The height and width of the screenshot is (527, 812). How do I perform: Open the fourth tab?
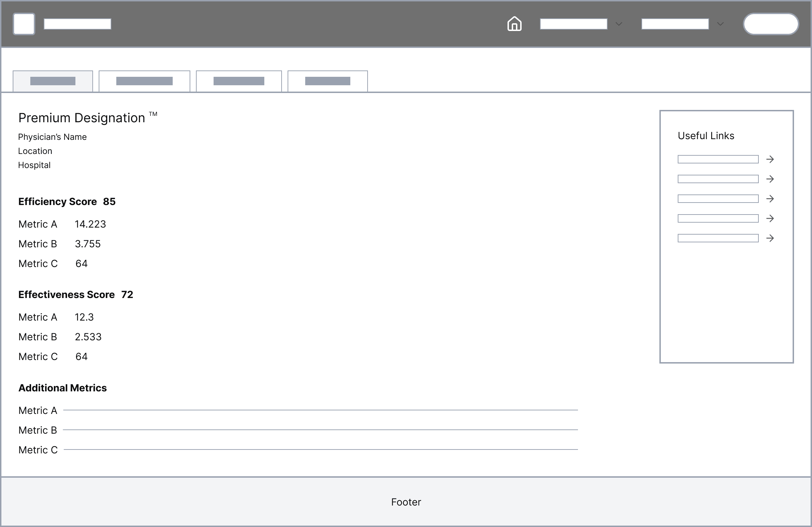pyautogui.click(x=328, y=81)
